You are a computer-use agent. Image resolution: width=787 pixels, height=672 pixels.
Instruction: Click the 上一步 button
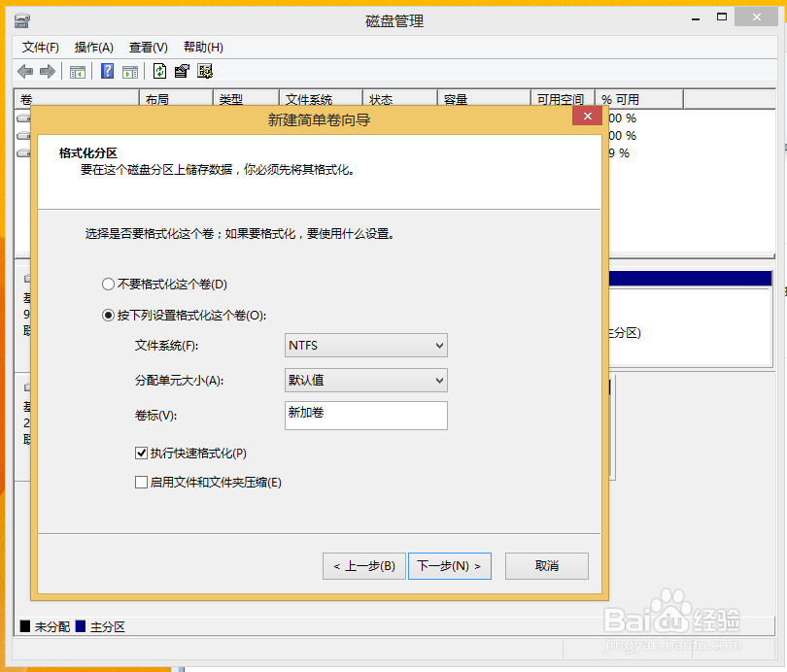point(363,565)
